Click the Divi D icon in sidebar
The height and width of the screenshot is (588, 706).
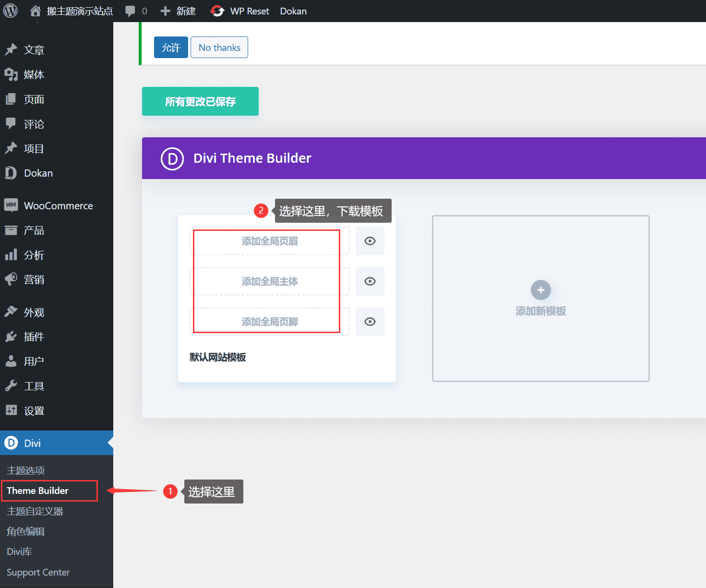pyautogui.click(x=11, y=443)
